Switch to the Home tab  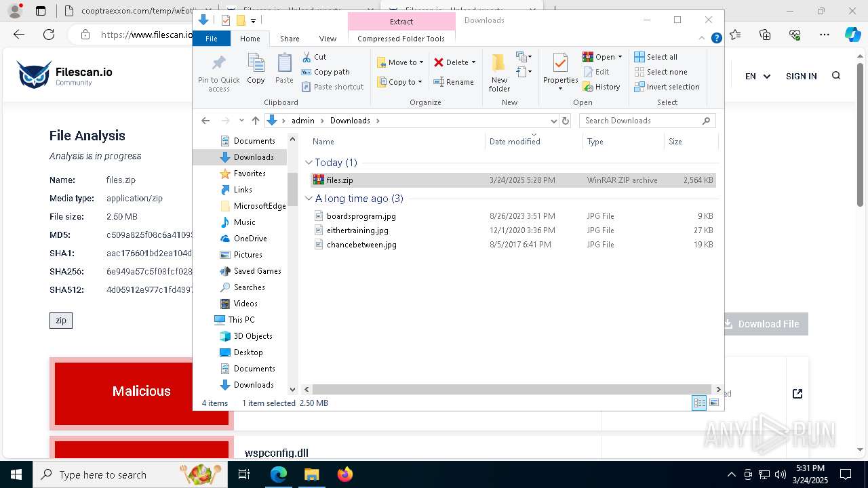250,39
